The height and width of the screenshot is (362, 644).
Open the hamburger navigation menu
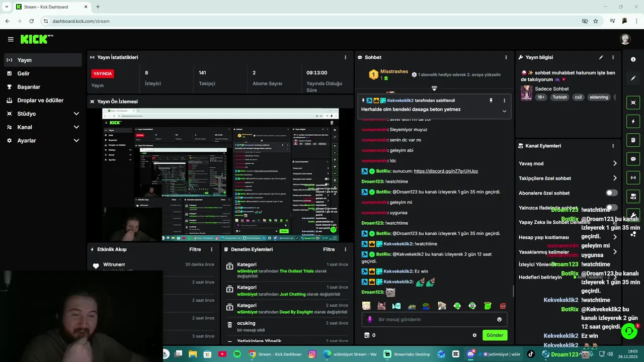coord(11,39)
